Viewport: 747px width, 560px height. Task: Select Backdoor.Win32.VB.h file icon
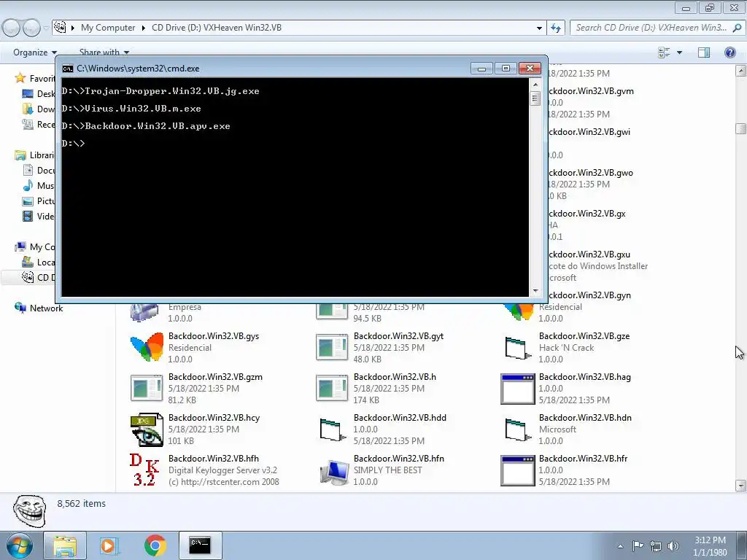(x=332, y=388)
